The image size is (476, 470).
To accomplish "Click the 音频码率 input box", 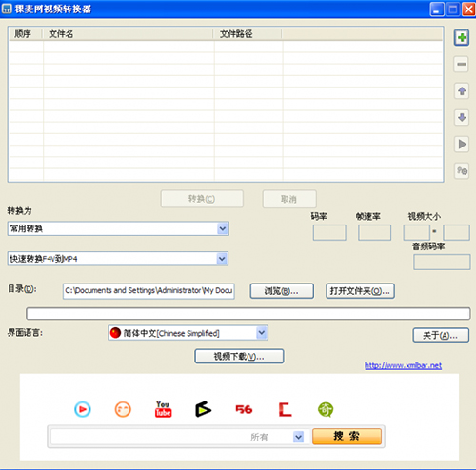I will (x=442, y=263).
